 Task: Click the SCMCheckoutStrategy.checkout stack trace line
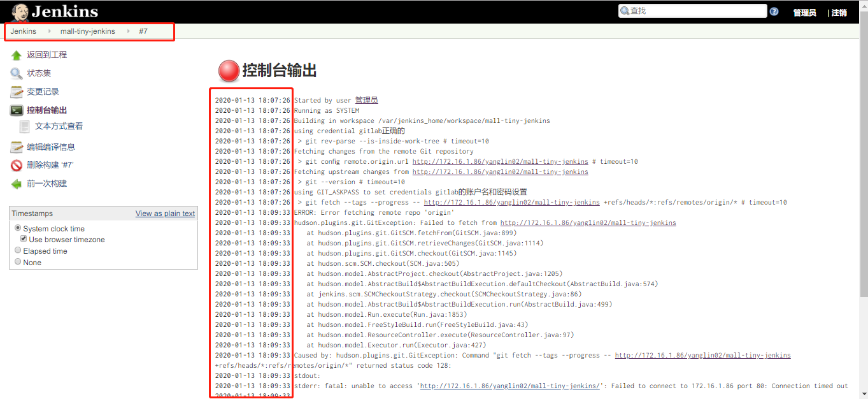[444, 294]
